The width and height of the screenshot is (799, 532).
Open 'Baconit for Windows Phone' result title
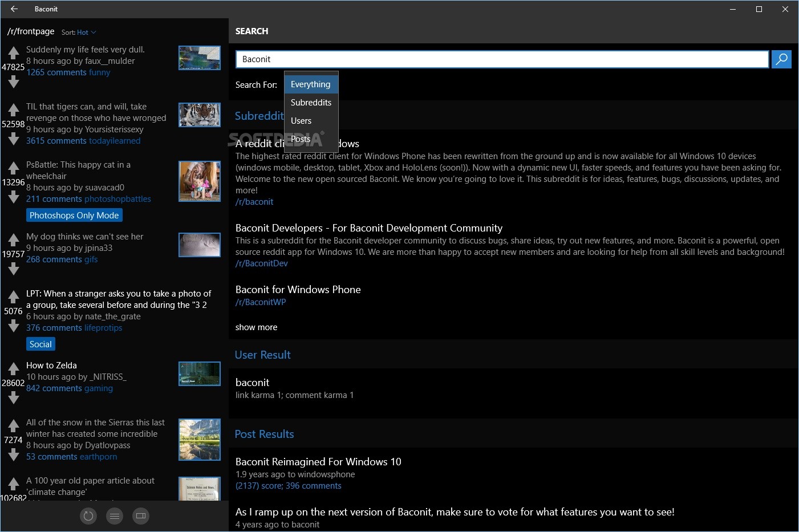click(x=298, y=290)
